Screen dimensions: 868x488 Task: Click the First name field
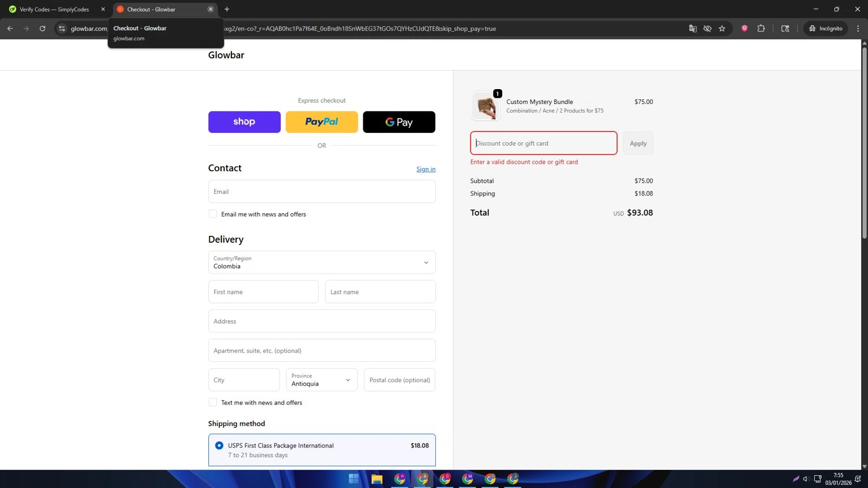[263, 292]
